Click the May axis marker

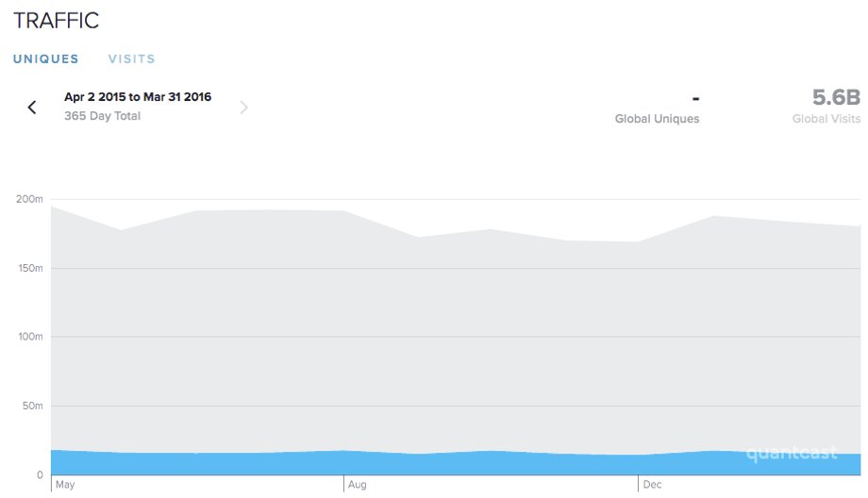pos(65,485)
